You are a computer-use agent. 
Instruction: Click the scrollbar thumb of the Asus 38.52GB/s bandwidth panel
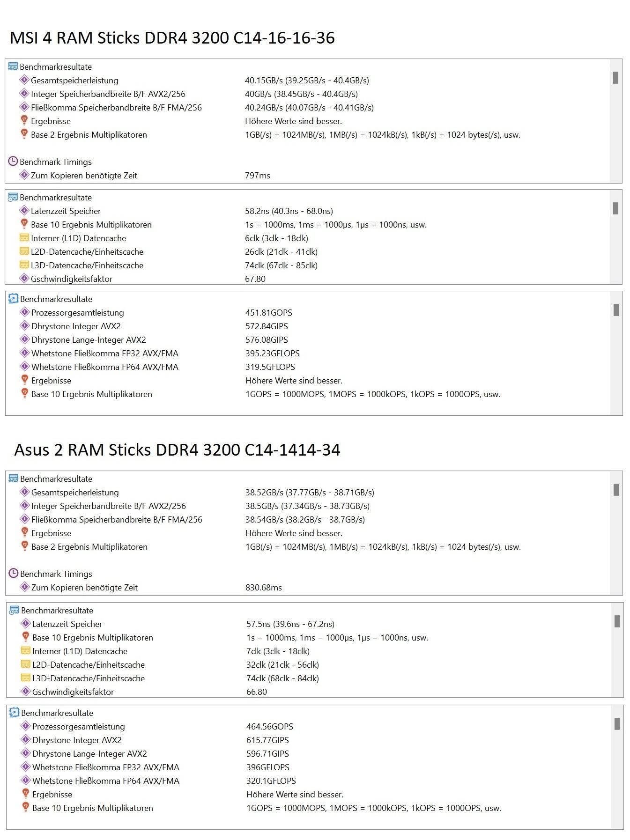[616, 490]
